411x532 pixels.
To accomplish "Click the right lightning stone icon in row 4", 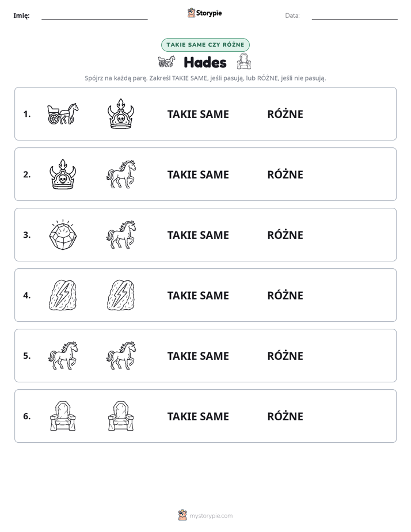I will tap(121, 295).
